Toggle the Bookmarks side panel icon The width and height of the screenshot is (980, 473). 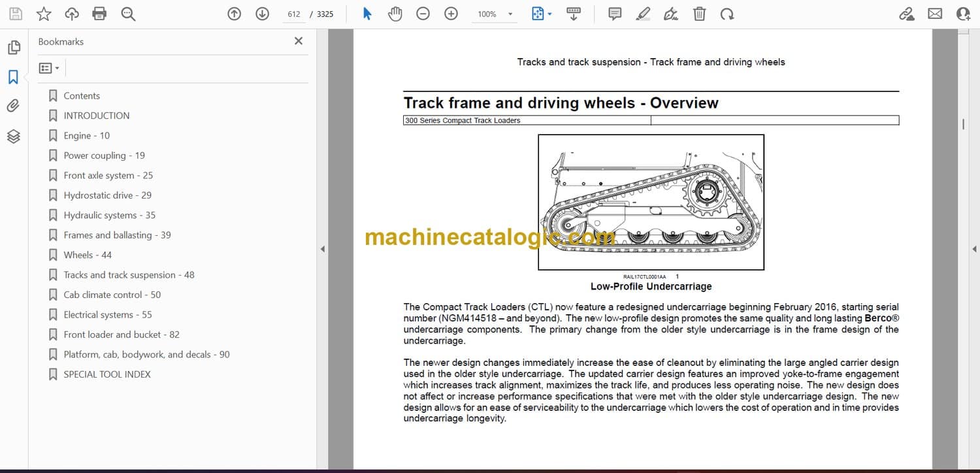(13, 77)
